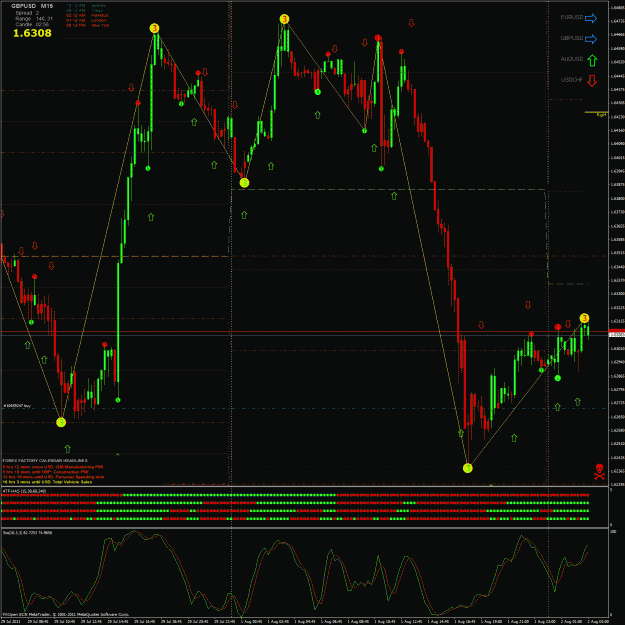Image resolution: width=625 pixels, height=625 pixels.
Task: Click the Range info line
Action: pyautogui.click(x=33, y=19)
